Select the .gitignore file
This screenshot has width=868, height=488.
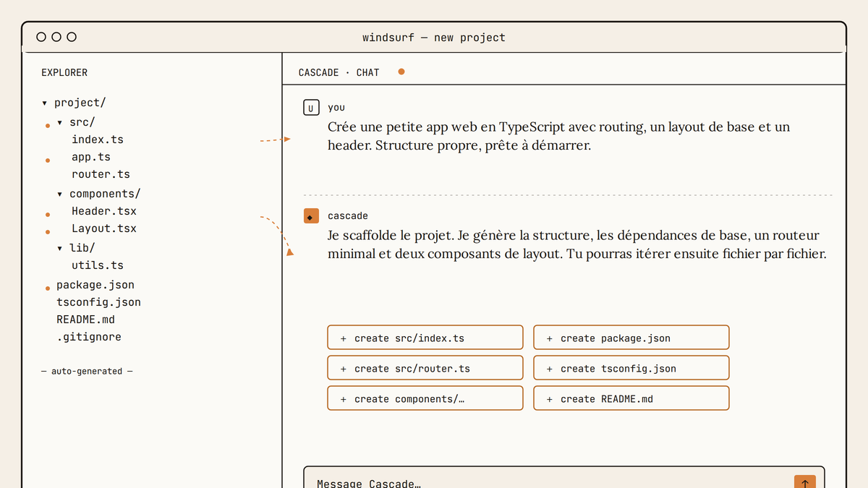tap(89, 337)
